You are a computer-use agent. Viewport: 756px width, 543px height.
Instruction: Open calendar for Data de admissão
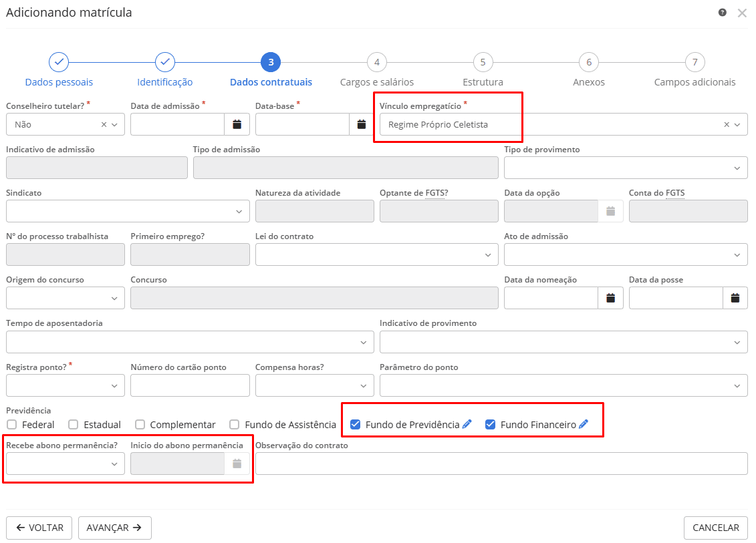pos(237,124)
